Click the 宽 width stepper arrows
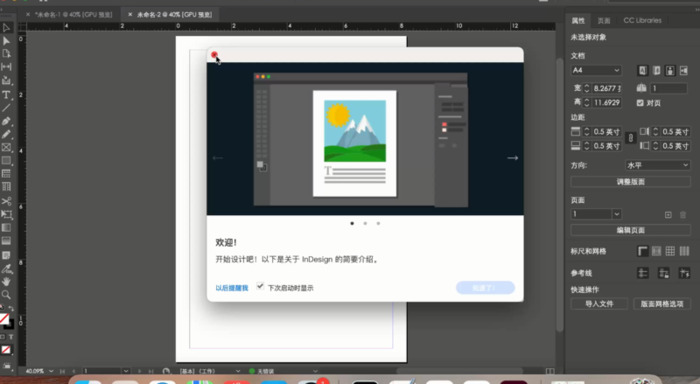The width and height of the screenshot is (700, 384). (587, 88)
